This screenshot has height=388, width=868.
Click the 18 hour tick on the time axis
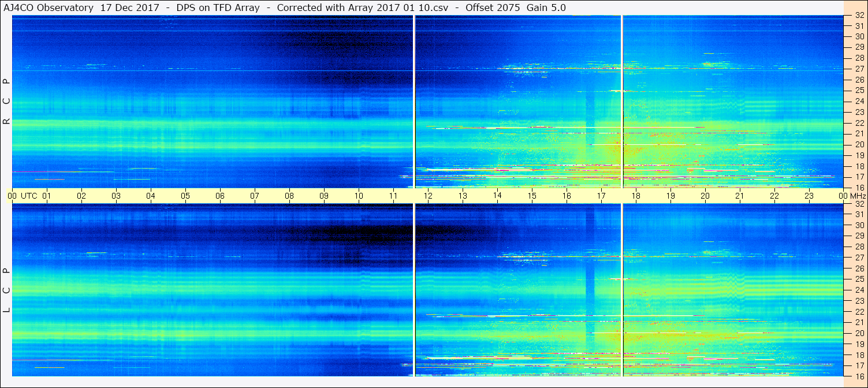pyautogui.click(x=636, y=196)
